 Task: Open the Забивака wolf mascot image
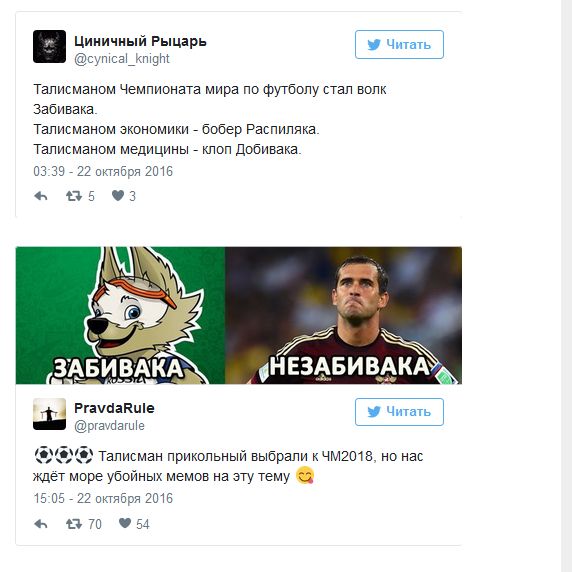click(x=120, y=316)
